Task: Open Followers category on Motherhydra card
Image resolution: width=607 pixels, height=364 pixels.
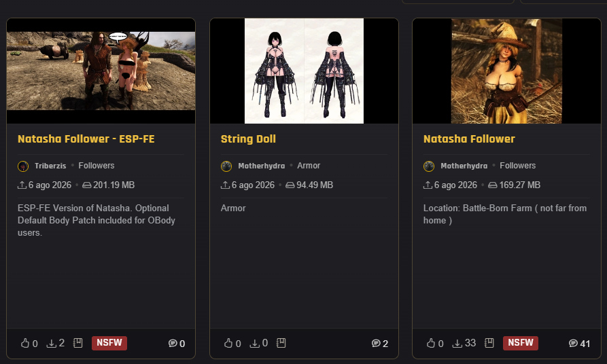Action: point(517,166)
